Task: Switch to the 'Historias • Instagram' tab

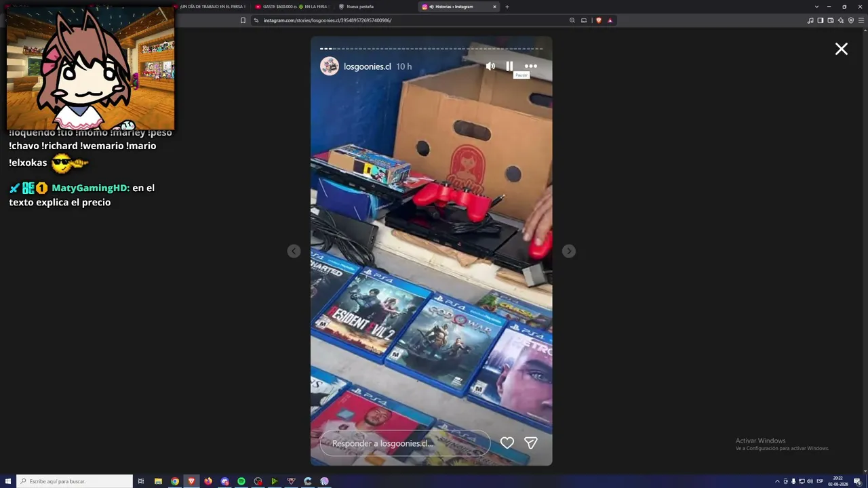Action: [x=458, y=7]
